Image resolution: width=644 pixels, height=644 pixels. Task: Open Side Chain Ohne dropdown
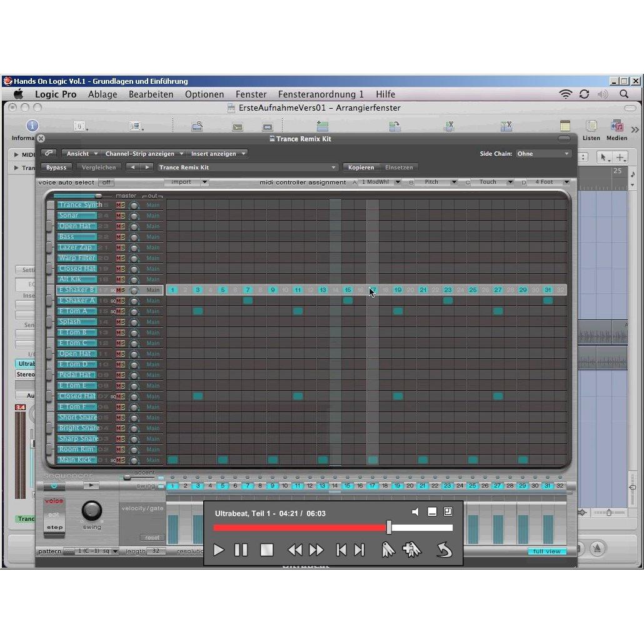pos(543,154)
